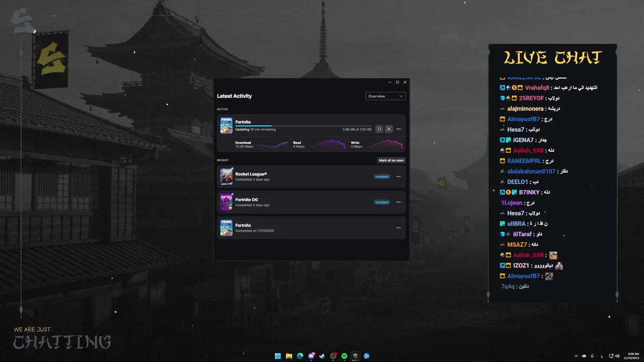The width and height of the screenshot is (644, 362).
Task: Click the cloud icon in system tray
Action: pyautogui.click(x=584, y=356)
